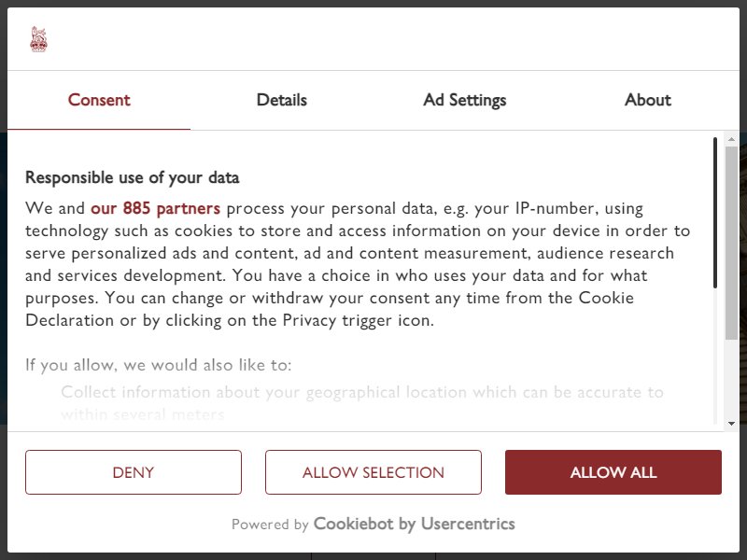Switch to the Details tab

[x=282, y=100]
